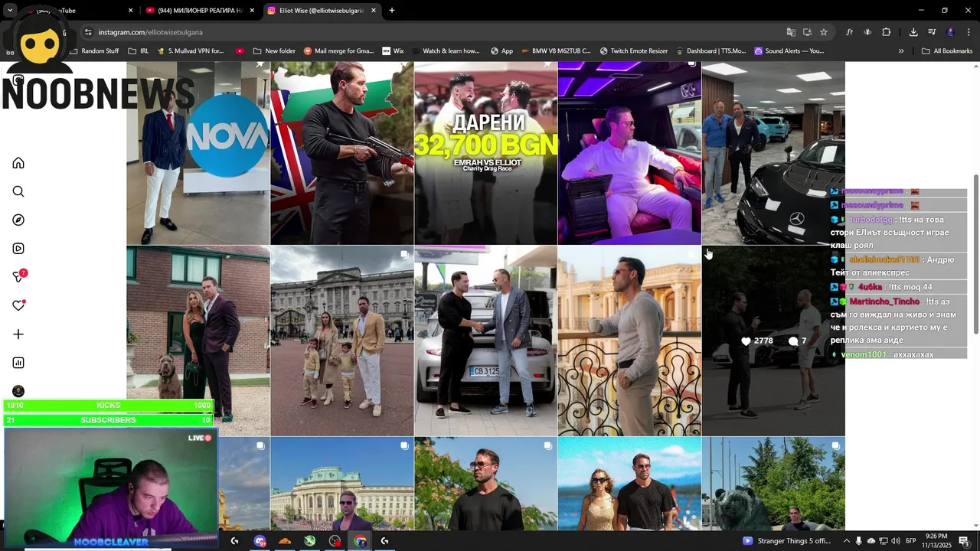Show hidden system tray icons

click(847, 541)
